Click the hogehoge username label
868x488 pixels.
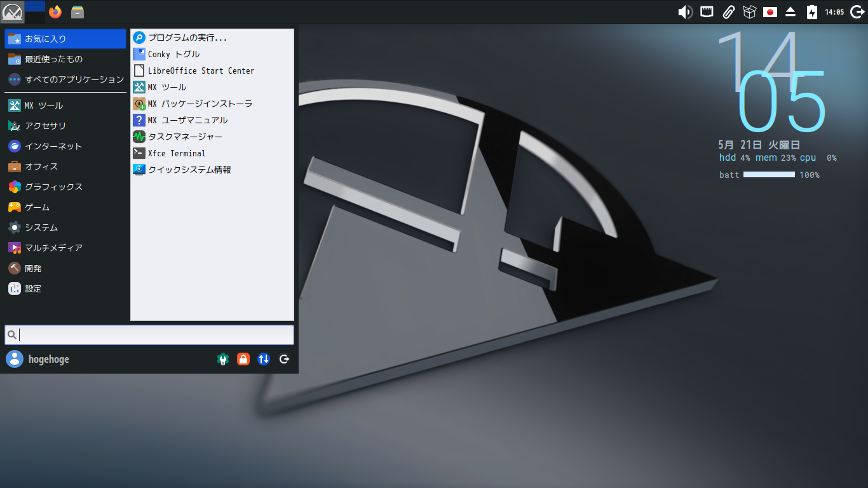coord(49,360)
